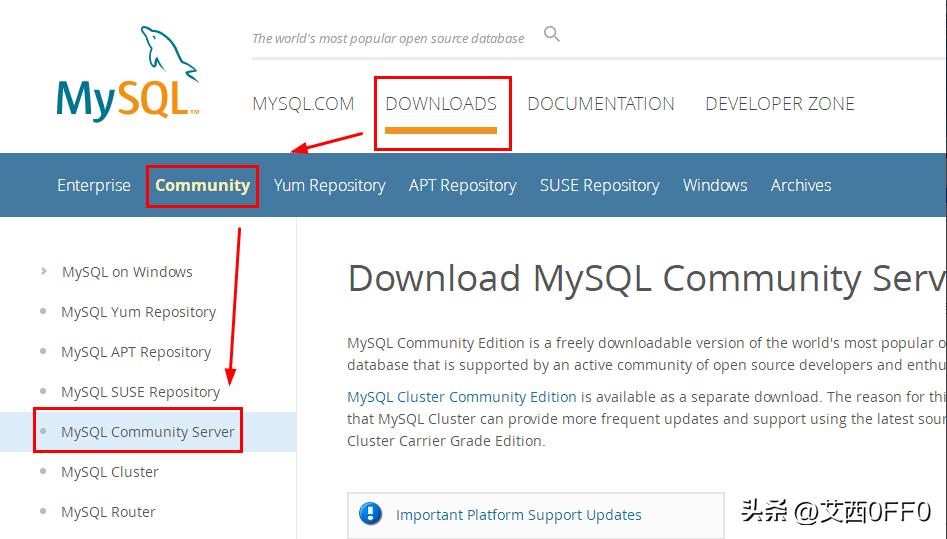The image size is (947, 539).
Task: Select the Community submenu item
Action: pyautogui.click(x=202, y=185)
